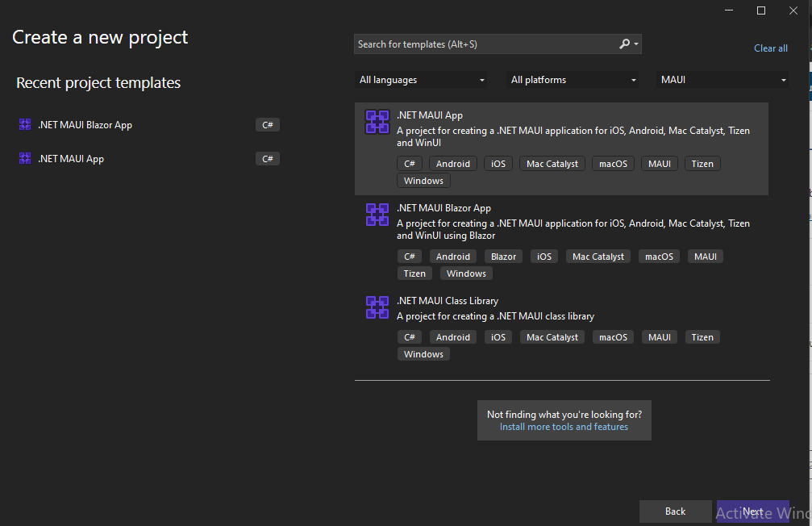Click the search magnifier icon
Viewport: 812px width, 526px height.
point(625,44)
